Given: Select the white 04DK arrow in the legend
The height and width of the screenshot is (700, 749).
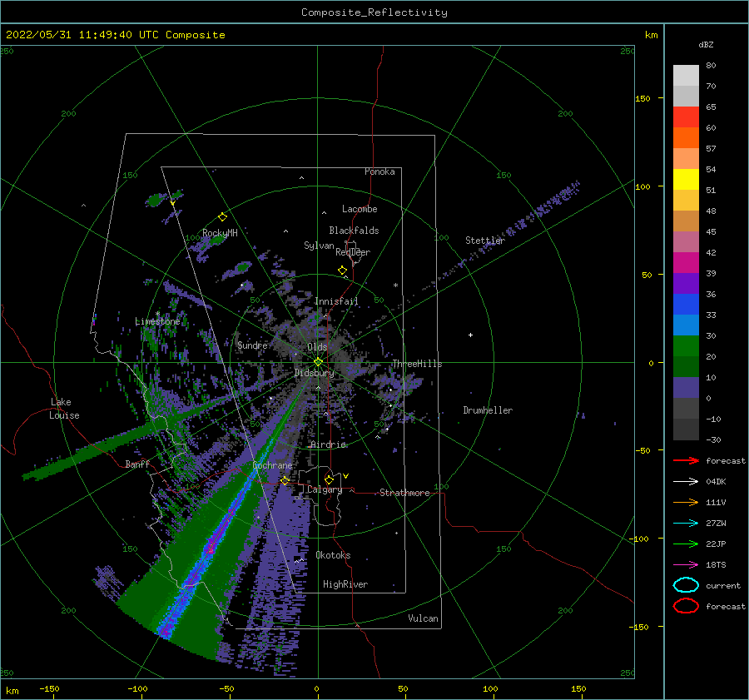Looking at the screenshot, I should (x=686, y=482).
